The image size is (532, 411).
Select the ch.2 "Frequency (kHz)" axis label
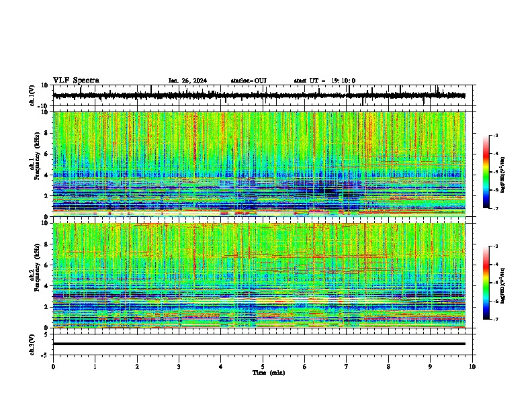click(38, 267)
